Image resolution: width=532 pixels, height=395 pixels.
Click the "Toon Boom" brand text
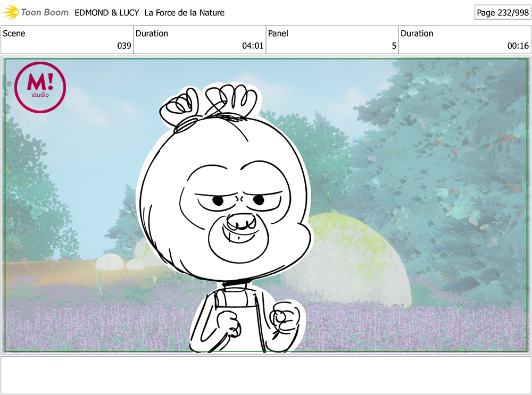[45, 13]
